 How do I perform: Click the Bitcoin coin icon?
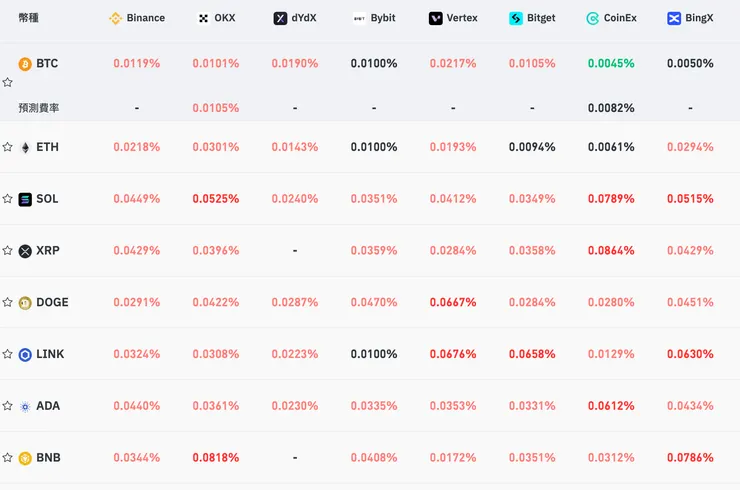(25, 64)
